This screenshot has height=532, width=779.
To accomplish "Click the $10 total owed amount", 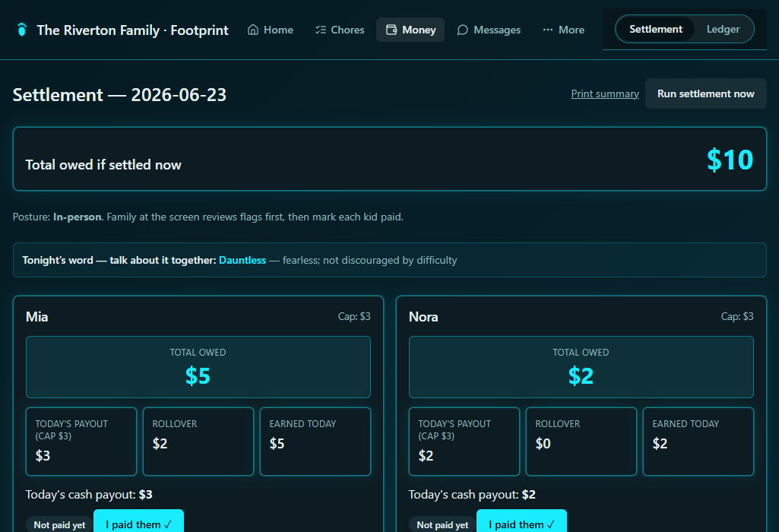I will [730, 160].
